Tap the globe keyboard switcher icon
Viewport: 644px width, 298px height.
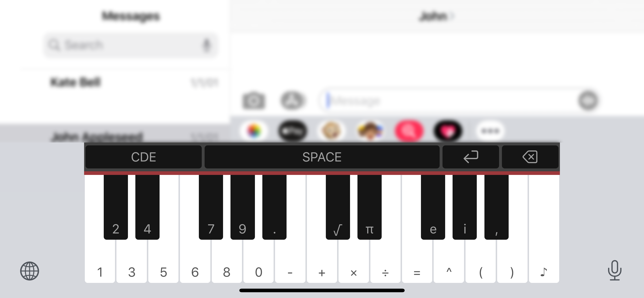click(x=29, y=271)
